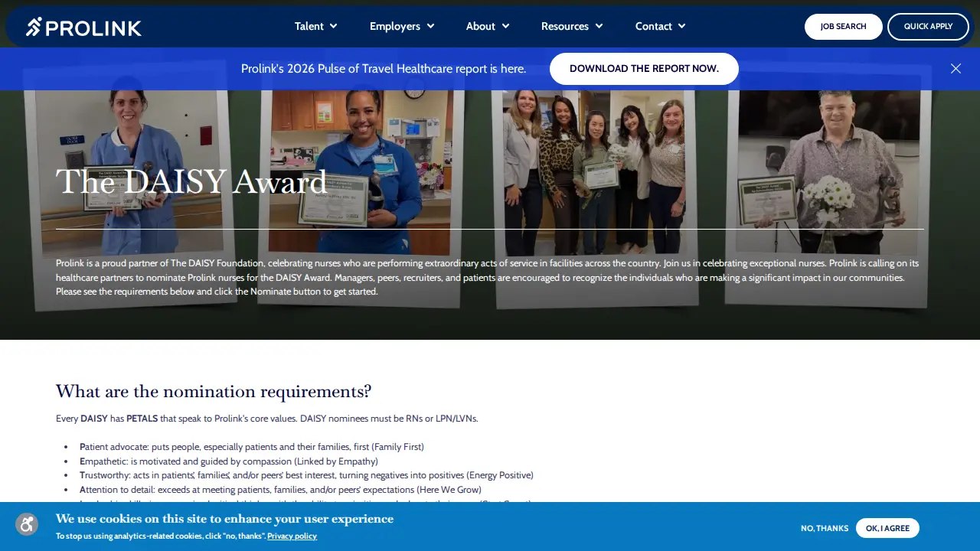Screen dimensions: 980x551
Task: Open the Employers menu item
Action: click(x=395, y=26)
